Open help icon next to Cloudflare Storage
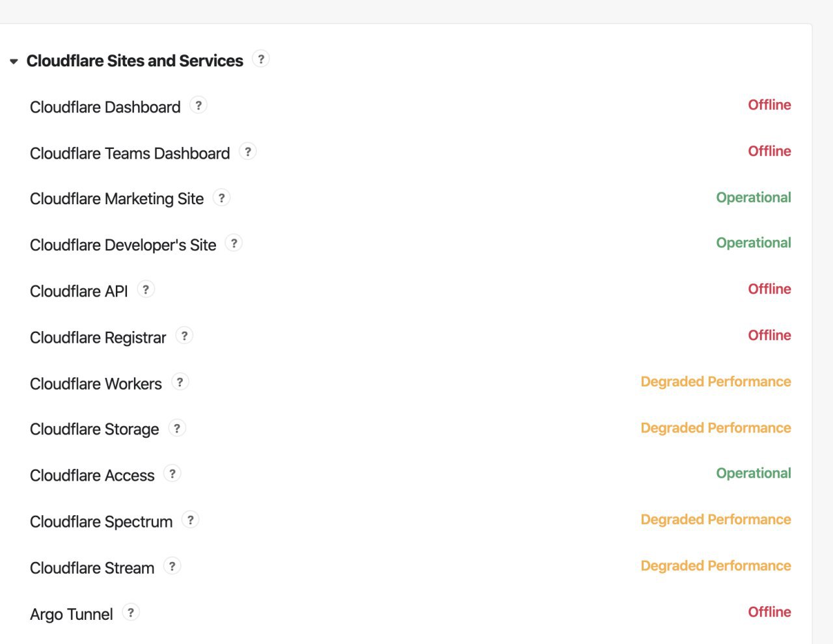 177,428
